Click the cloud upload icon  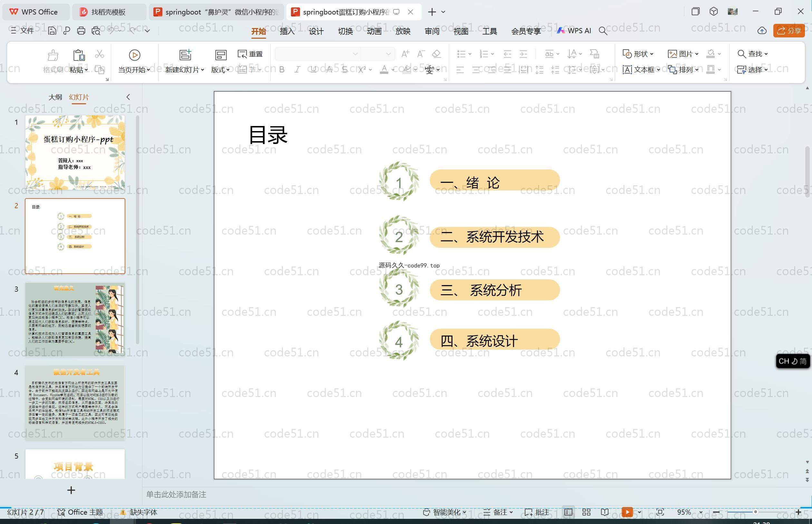tap(762, 31)
